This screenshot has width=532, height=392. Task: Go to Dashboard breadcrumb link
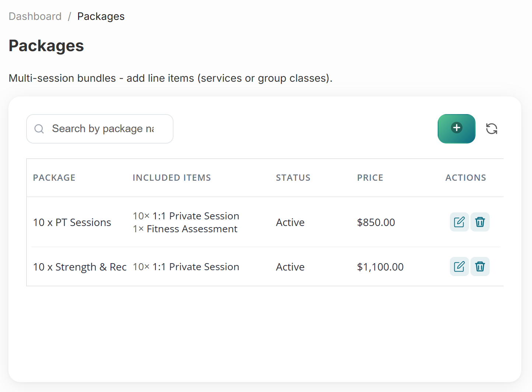tap(35, 17)
